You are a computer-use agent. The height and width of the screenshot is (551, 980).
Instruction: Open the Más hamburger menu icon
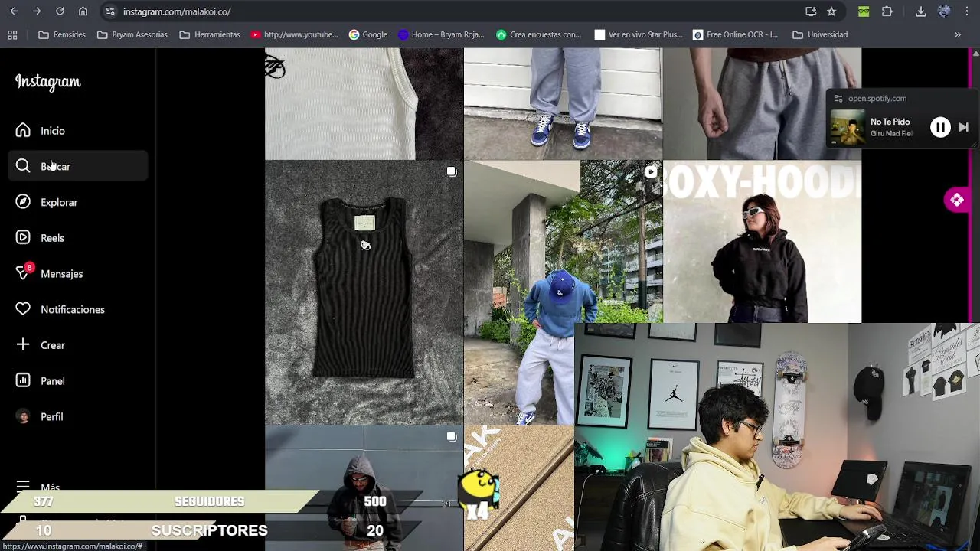point(23,486)
